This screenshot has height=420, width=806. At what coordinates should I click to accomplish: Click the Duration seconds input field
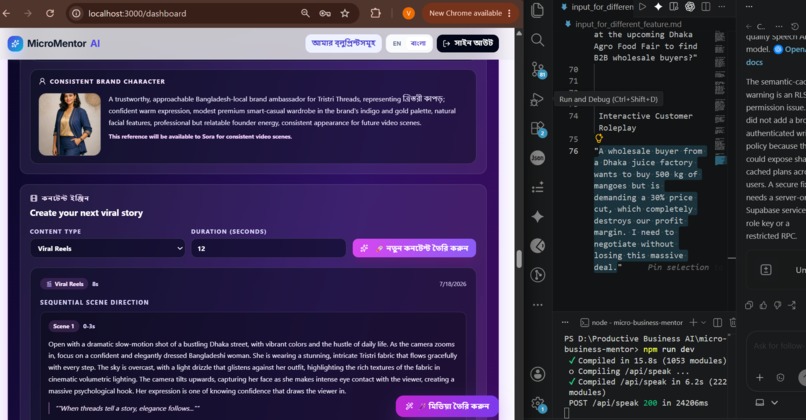[268, 248]
